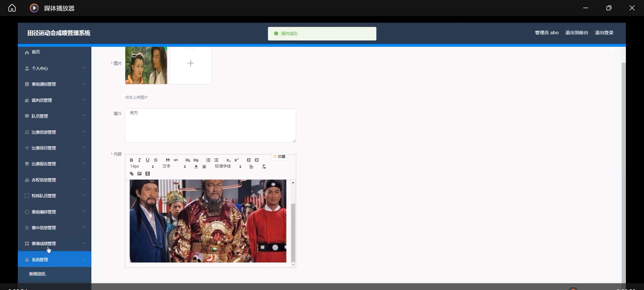The image size is (644, 290).
Task: Open the text background color picker
Action: [204, 167]
